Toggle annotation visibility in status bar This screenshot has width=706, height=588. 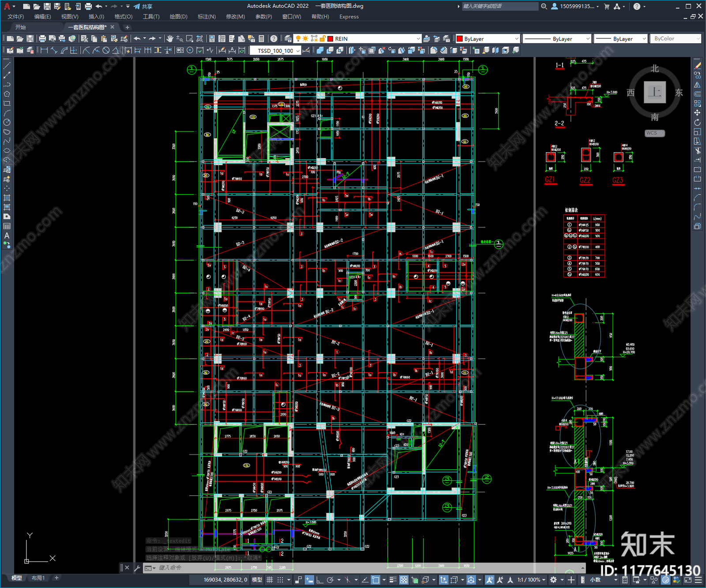[x=489, y=580]
